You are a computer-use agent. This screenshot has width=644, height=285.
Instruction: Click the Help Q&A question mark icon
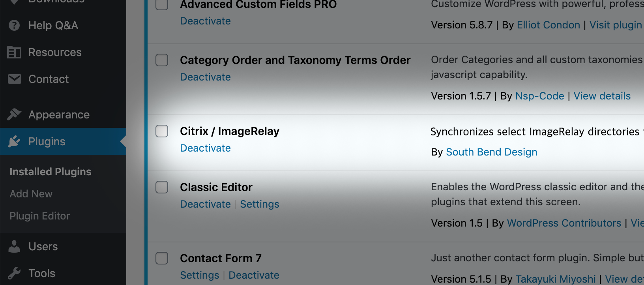pos(14,25)
